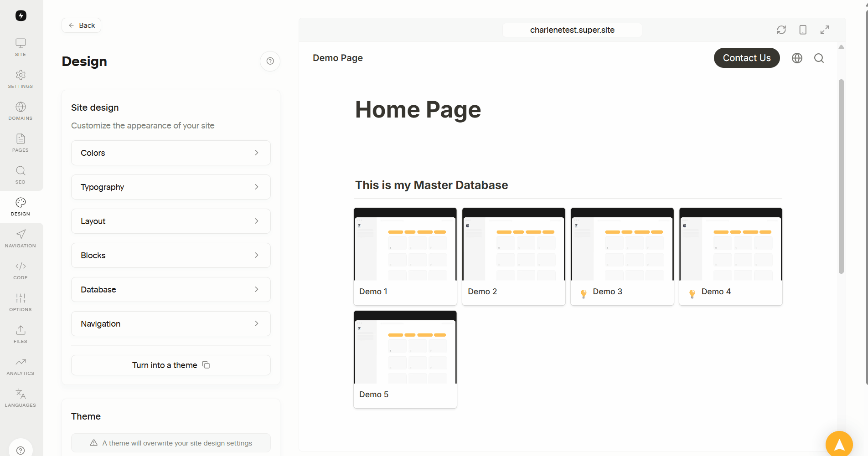Switch preview to mobile device view
The height and width of the screenshot is (456, 868).
point(803,30)
